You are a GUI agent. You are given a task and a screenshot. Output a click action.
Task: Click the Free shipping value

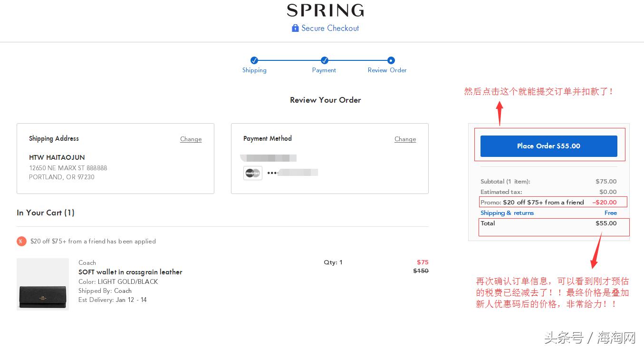(x=611, y=213)
